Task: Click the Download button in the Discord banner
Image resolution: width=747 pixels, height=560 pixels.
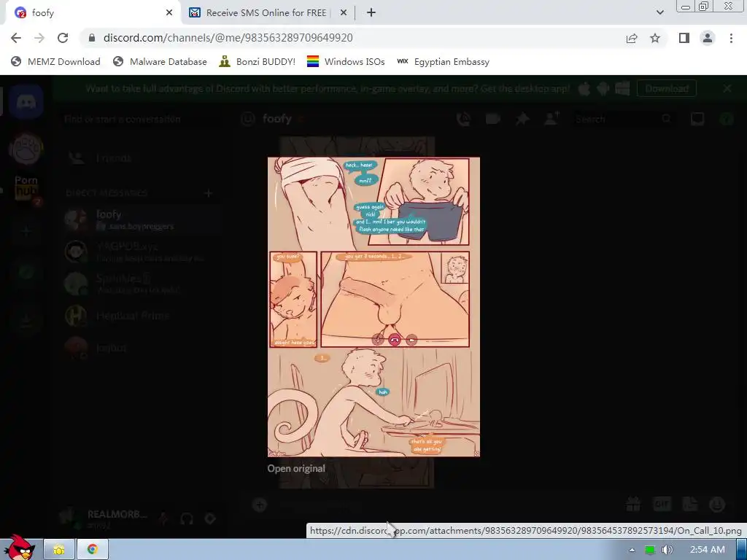Action: (x=667, y=88)
